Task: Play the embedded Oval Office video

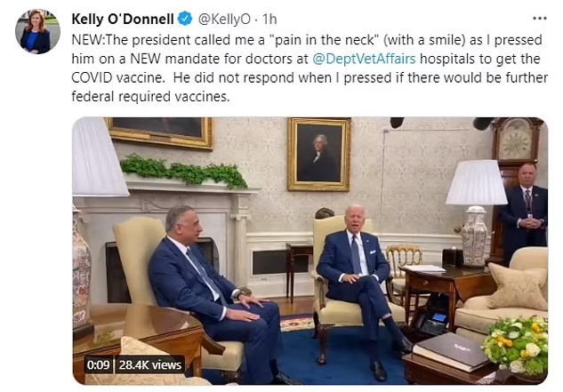Action: point(310,251)
